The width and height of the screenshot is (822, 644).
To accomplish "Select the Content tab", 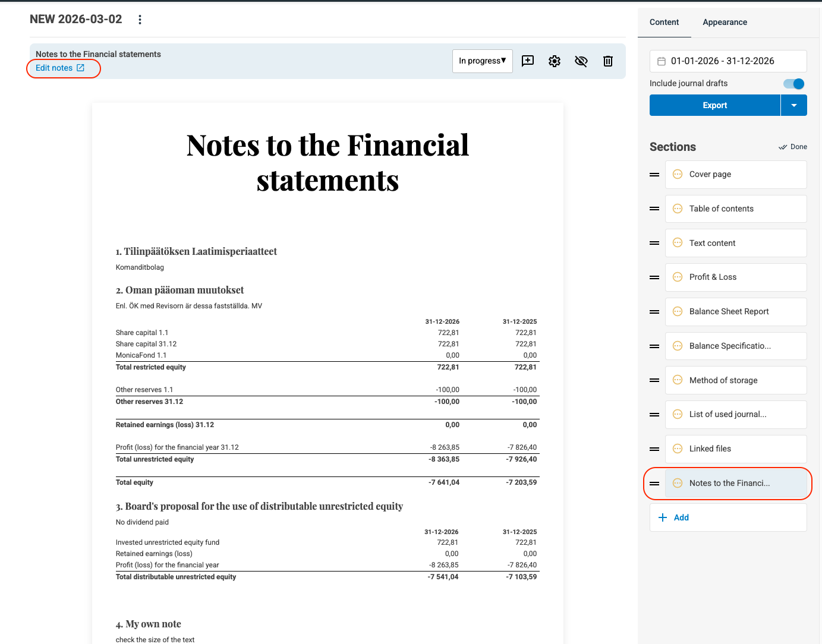I will tap(664, 22).
